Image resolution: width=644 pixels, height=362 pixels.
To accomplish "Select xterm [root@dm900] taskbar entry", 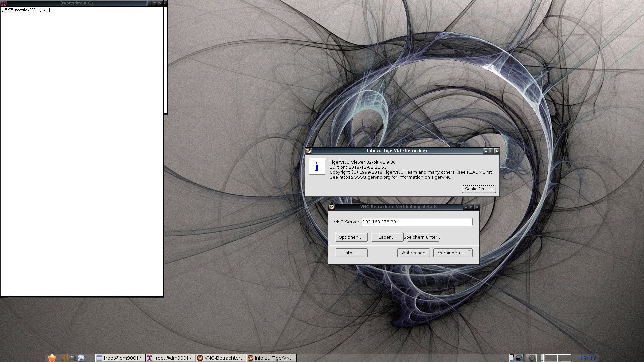I will (170, 358).
